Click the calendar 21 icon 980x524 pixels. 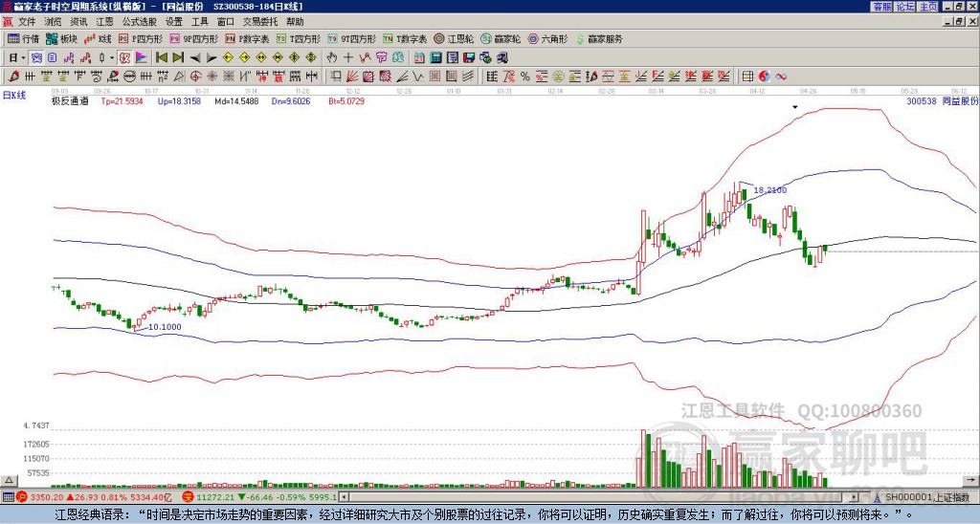pyautogui.click(x=419, y=58)
